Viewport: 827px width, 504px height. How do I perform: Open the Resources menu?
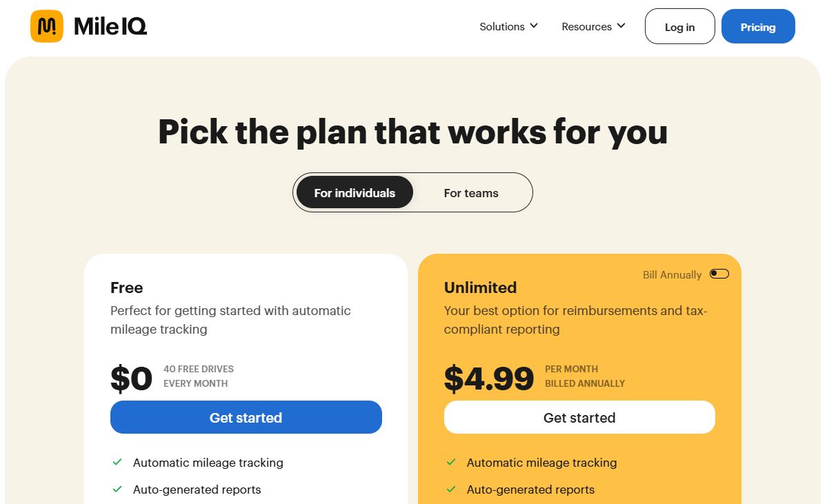[587, 26]
